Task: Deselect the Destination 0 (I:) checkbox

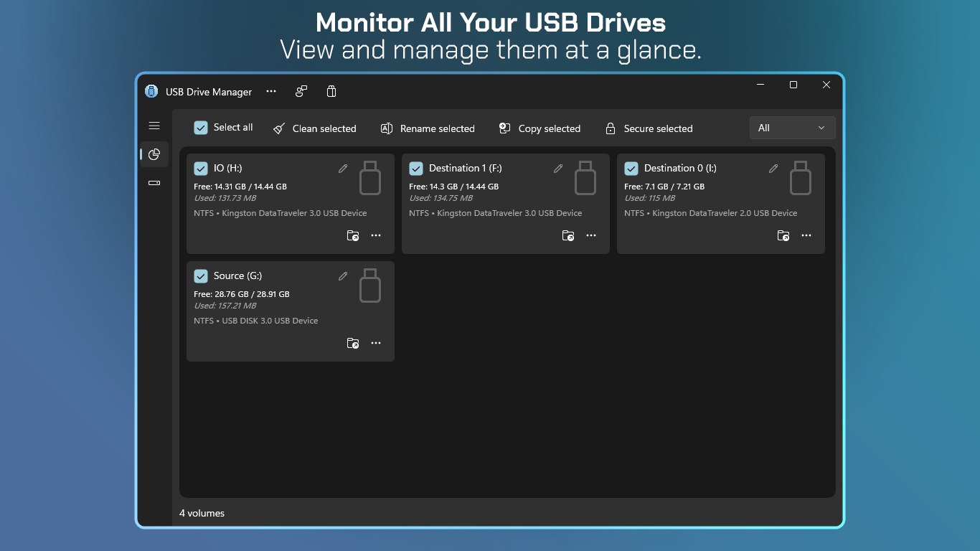Action: (x=631, y=169)
